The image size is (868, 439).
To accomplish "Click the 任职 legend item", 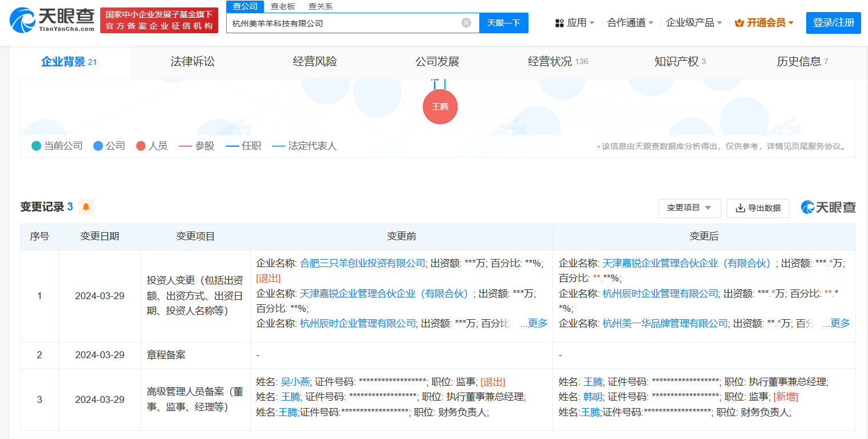I will point(243,146).
